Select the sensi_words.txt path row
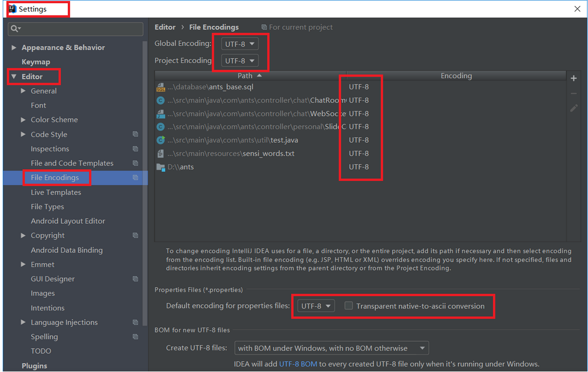The width and height of the screenshot is (588, 372). click(x=250, y=154)
